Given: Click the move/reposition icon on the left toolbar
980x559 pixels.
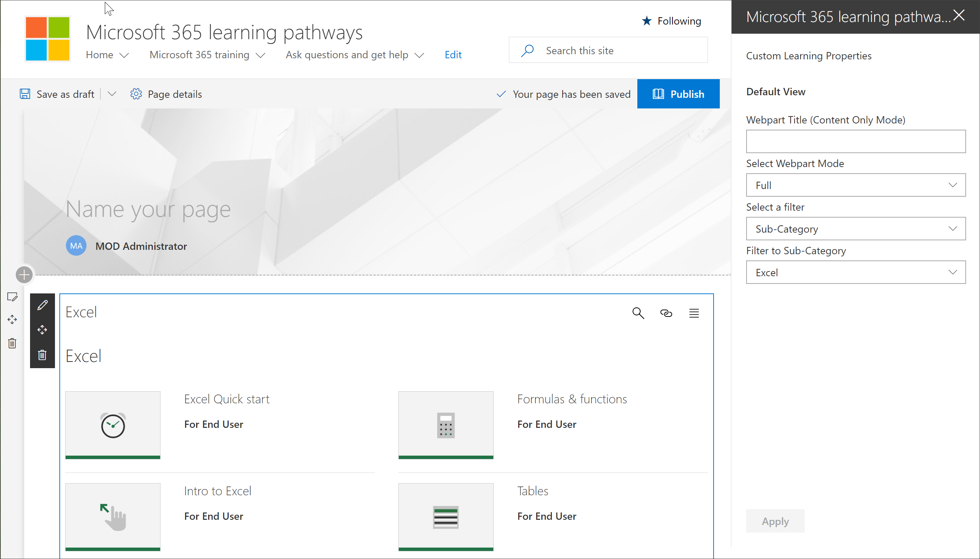Looking at the screenshot, I should pyautogui.click(x=42, y=330).
